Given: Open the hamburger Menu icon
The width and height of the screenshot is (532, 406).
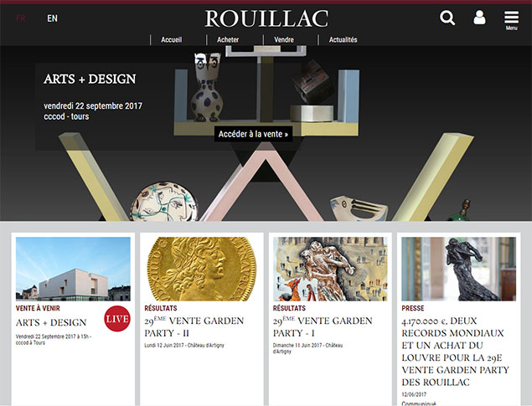Looking at the screenshot, I should [511, 20].
